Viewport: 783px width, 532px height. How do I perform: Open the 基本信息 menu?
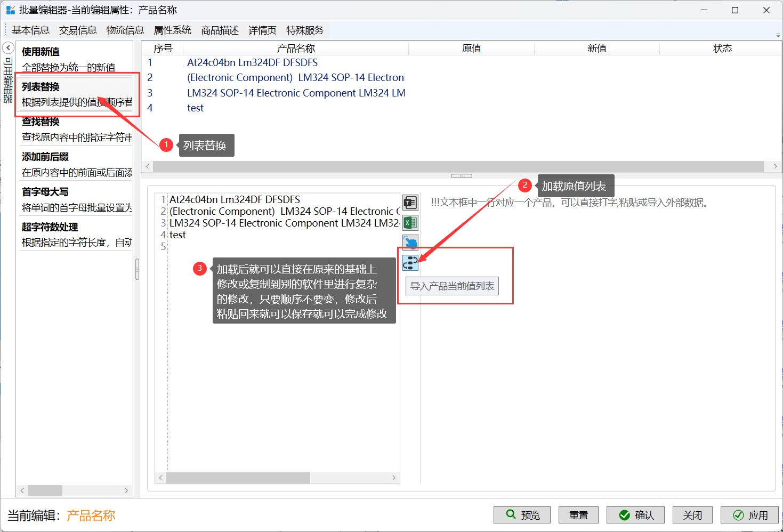(30, 30)
